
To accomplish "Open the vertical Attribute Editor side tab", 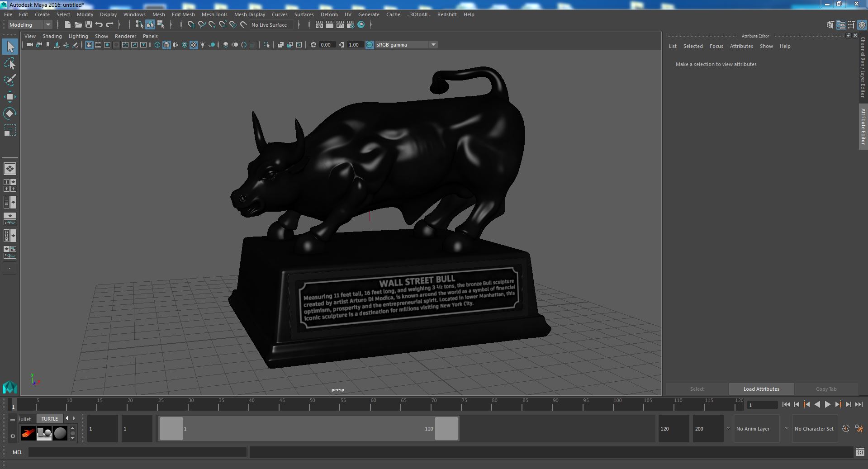I will 863,127.
